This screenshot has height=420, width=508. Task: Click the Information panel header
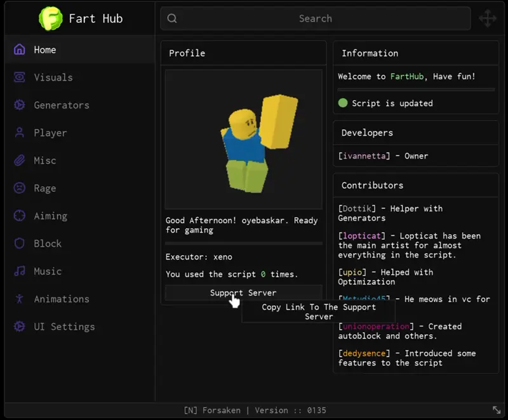click(x=416, y=53)
